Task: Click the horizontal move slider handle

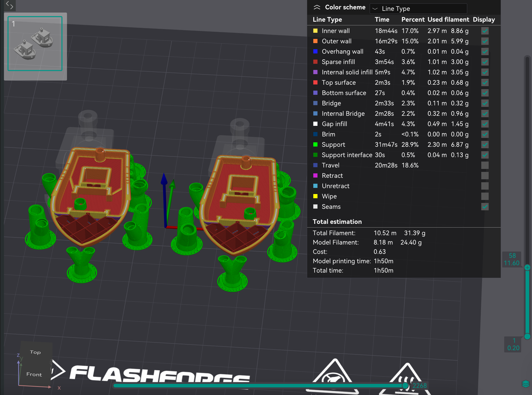Action: pos(405,386)
